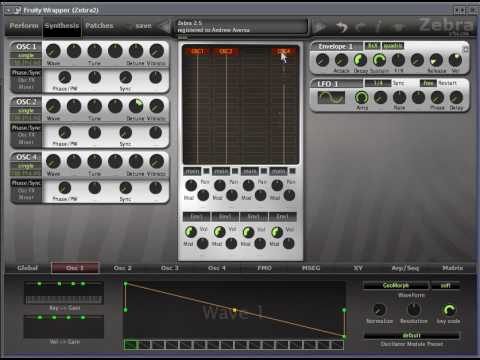Open the MSEG tab
The image size is (480, 360).
coord(311,268)
